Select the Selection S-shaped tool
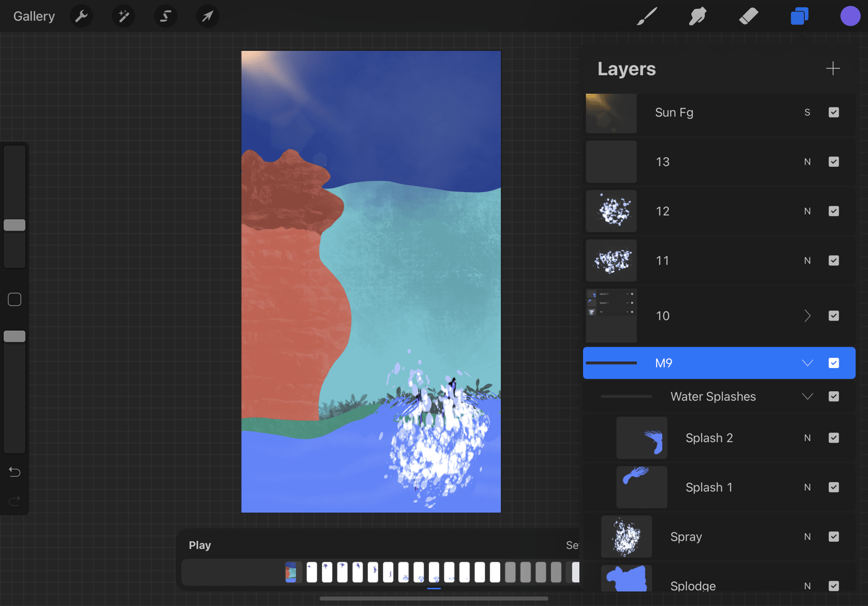This screenshot has height=606, width=868. [166, 16]
